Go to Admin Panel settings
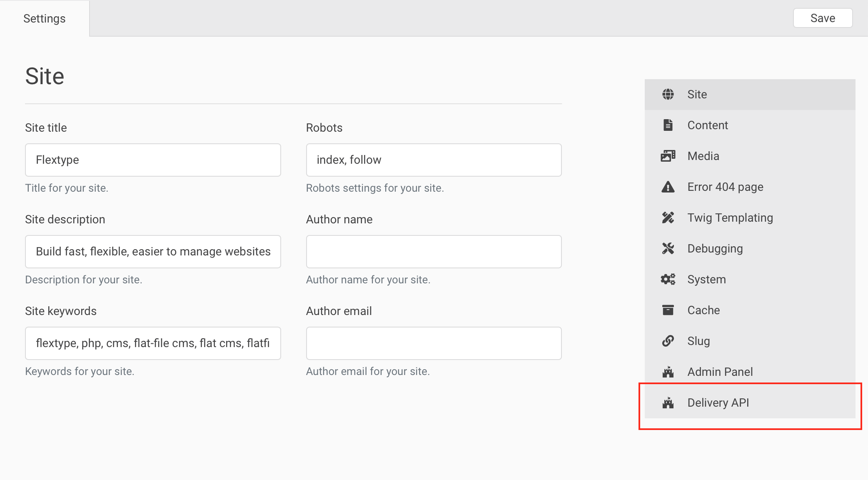The image size is (868, 480). tap(750, 372)
